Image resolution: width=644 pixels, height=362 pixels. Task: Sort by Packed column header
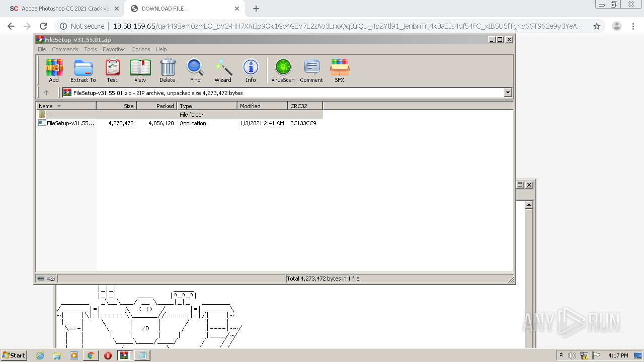point(156,106)
